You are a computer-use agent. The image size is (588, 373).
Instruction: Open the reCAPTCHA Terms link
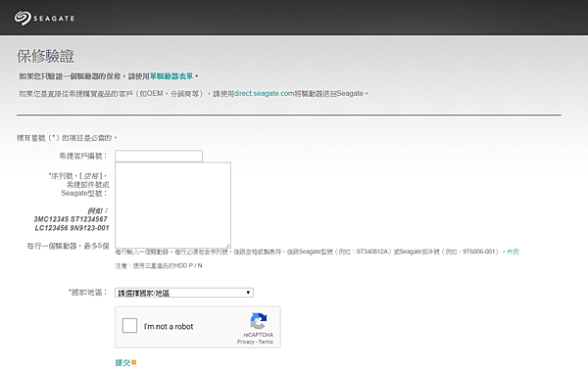click(x=266, y=342)
